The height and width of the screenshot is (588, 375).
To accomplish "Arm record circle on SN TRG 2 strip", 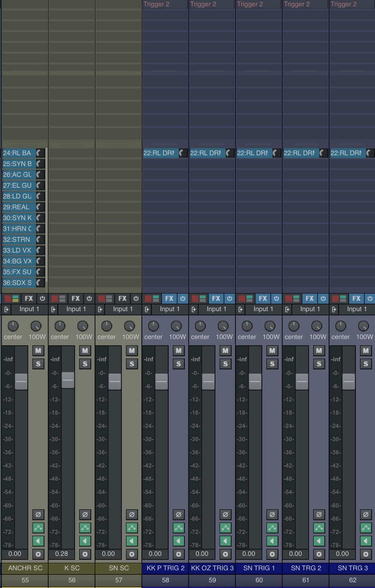I will [319, 554].
